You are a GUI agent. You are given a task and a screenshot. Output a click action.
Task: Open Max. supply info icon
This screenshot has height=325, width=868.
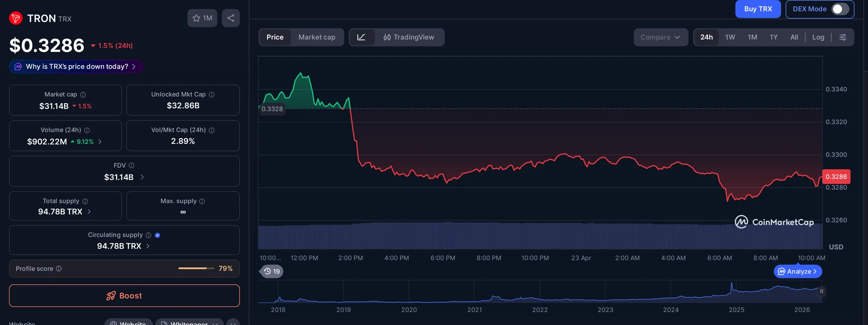point(202,201)
